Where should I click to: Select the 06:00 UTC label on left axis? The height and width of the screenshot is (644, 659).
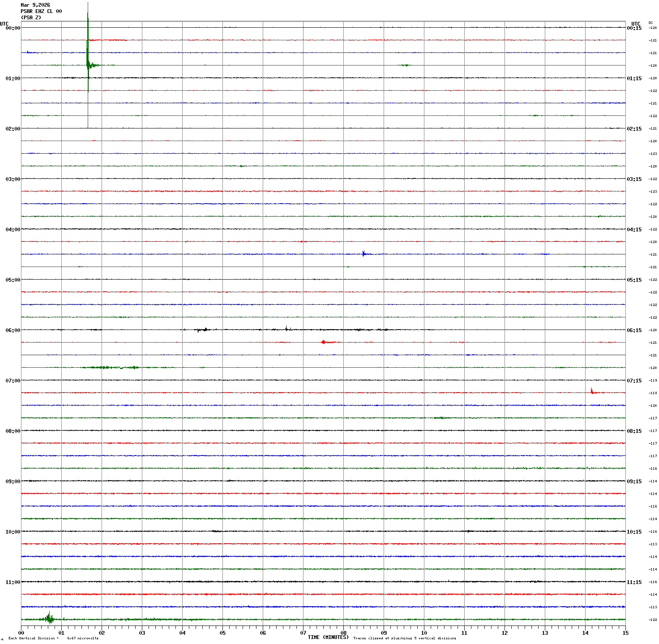tap(13, 330)
